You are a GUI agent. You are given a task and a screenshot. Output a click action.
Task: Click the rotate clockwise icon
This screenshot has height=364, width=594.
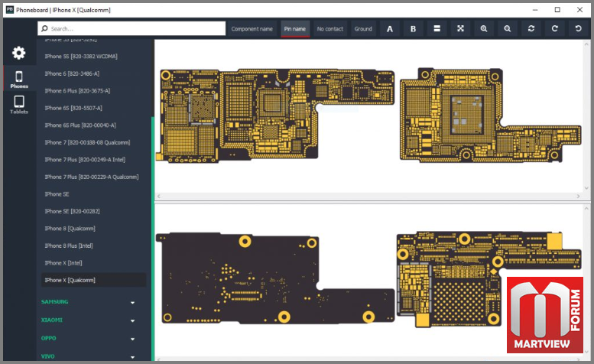pos(554,29)
